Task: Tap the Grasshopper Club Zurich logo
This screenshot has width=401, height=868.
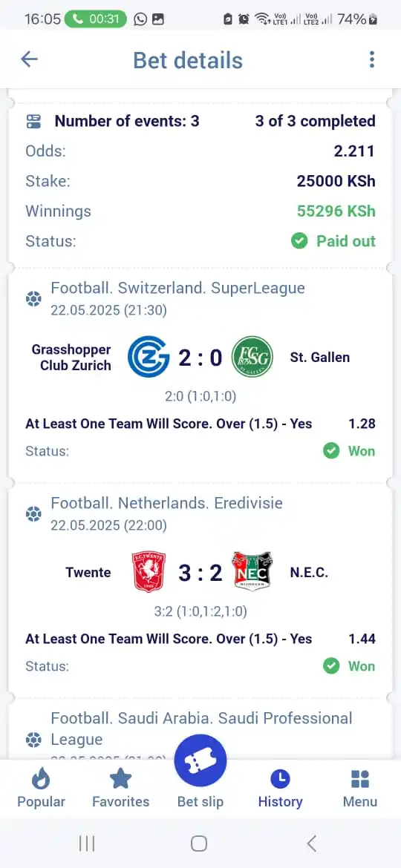Action: point(149,357)
